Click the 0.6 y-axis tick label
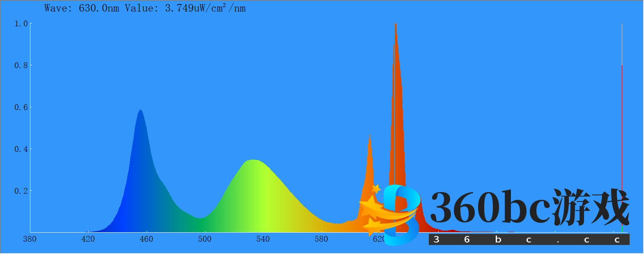 pos(21,107)
